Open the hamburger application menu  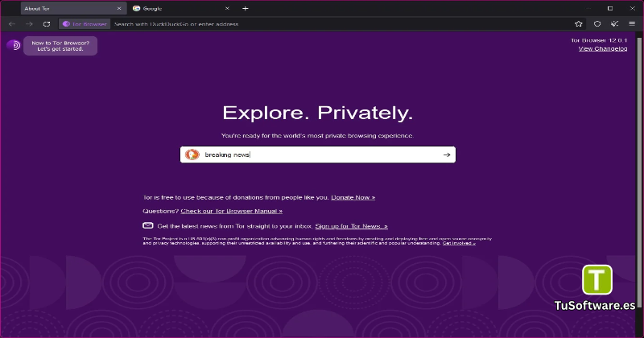pyautogui.click(x=632, y=24)
